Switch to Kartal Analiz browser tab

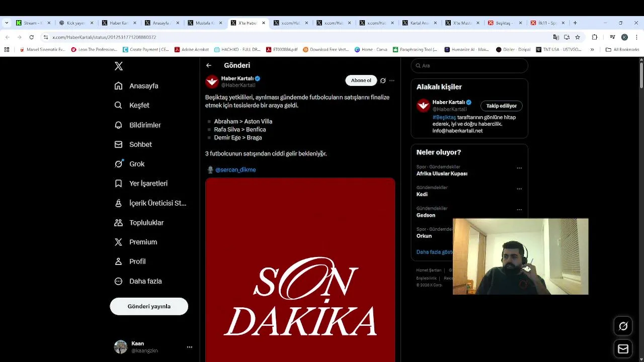point(419,23)
